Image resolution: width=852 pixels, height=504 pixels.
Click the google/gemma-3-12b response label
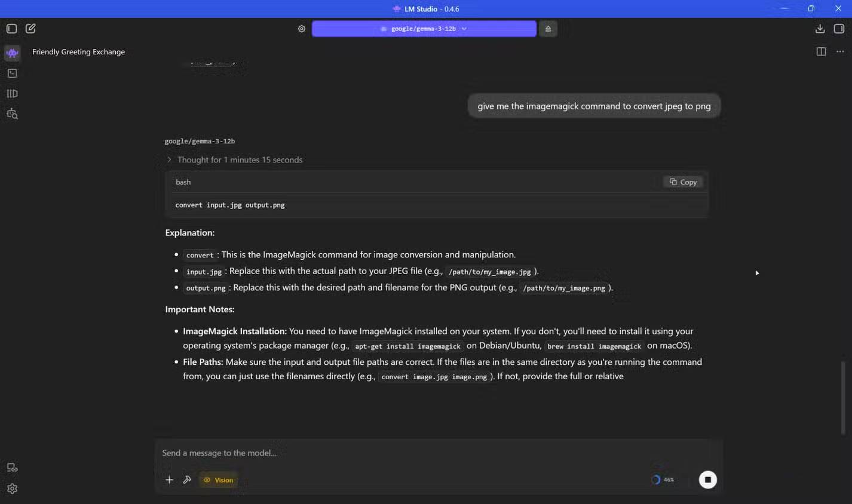click(x=200, y=142)
